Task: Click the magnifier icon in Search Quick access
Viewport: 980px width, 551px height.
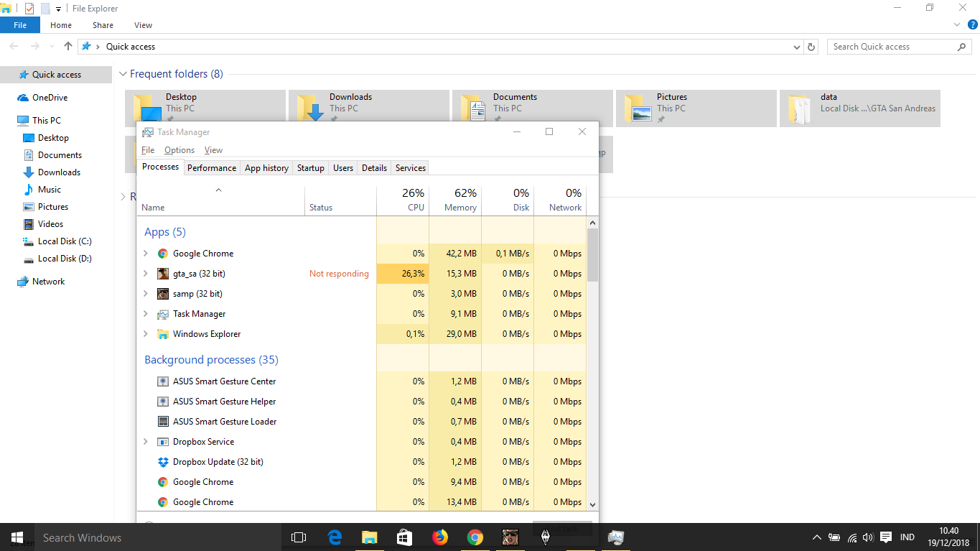Action: coord(962,47)
